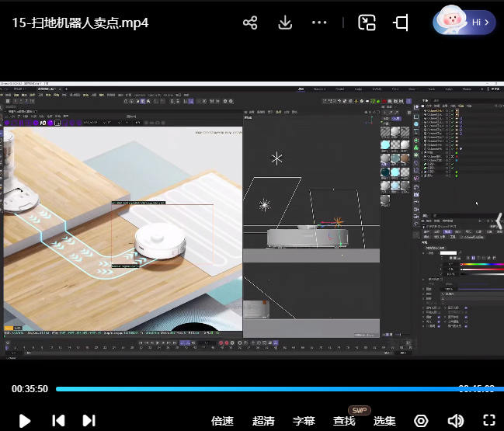Open the 超清 video quality selector

(263, 421)
